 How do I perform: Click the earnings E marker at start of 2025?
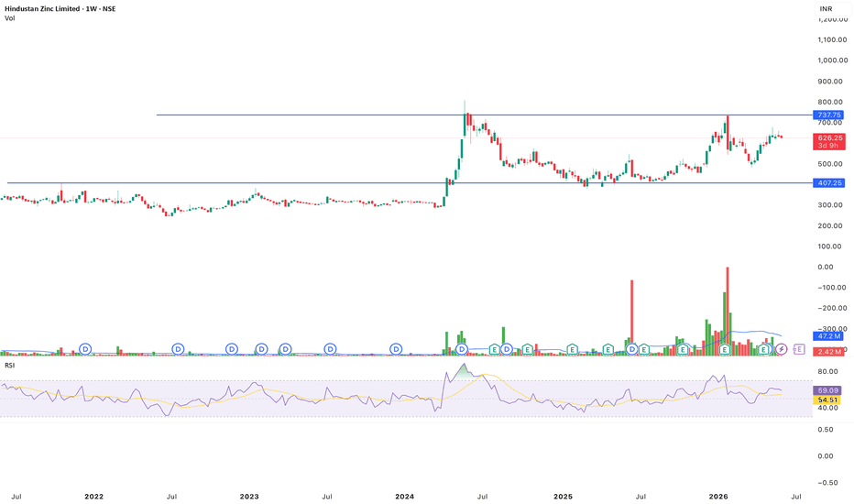tap(572, 349)
